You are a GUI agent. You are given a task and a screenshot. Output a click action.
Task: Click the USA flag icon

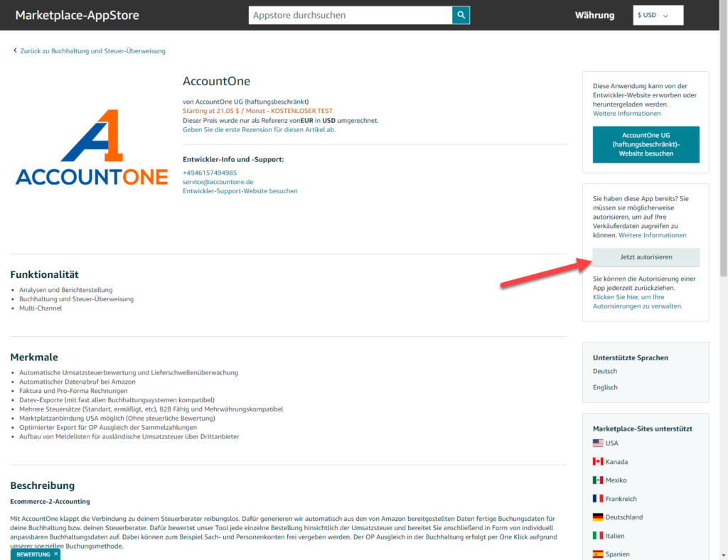598,443
